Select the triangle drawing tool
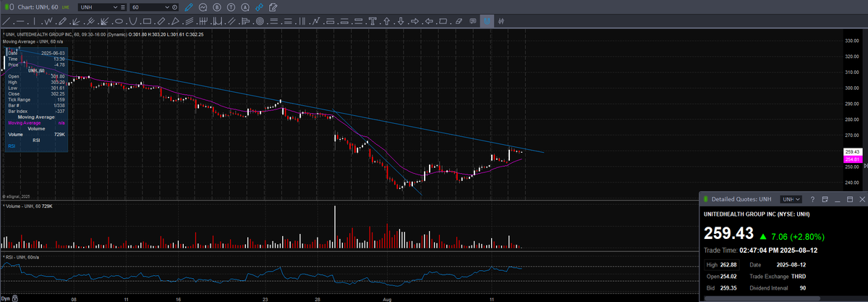This screenshot has height=302, width=868. pos(176,21)
